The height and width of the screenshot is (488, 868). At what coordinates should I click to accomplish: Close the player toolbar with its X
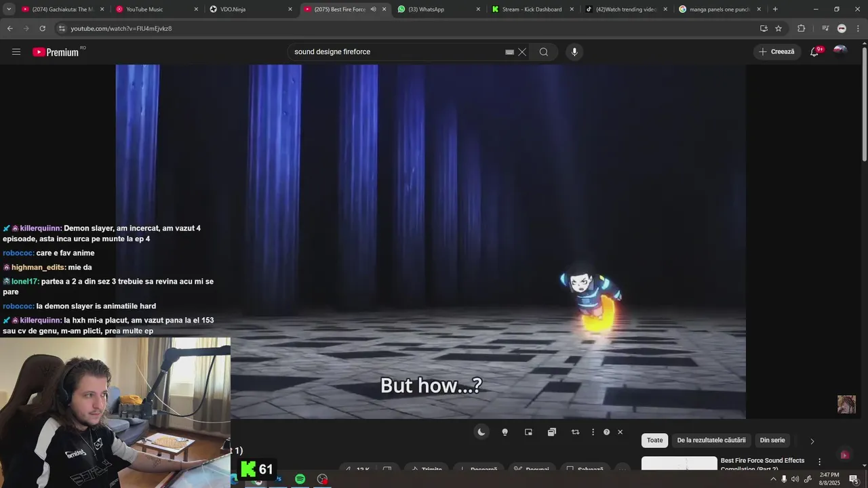pyautogui.click(x=620, y=432)
